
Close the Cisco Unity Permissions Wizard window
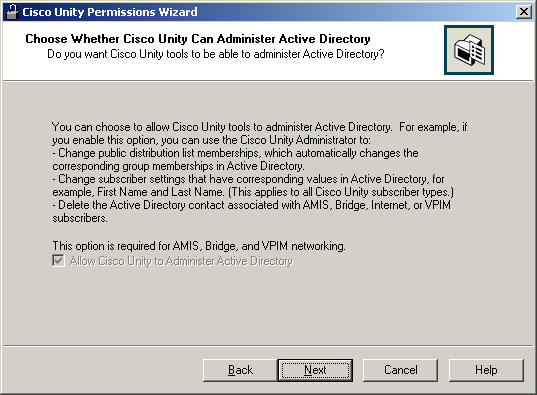524,12
